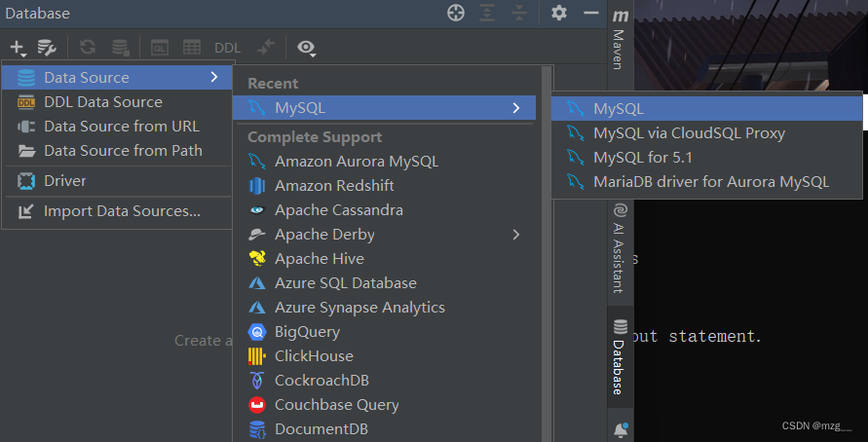Open the query console (QL) icon
This screenshot has width=868, height=442.
(160, 48)
